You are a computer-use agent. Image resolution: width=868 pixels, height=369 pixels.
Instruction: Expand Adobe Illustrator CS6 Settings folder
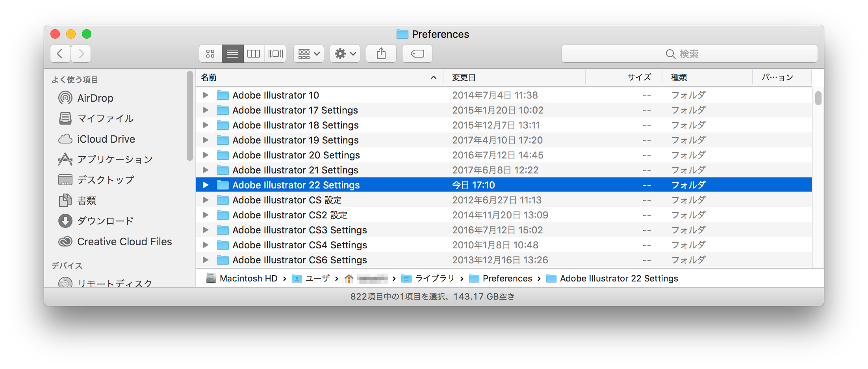[x=205, y=260]
